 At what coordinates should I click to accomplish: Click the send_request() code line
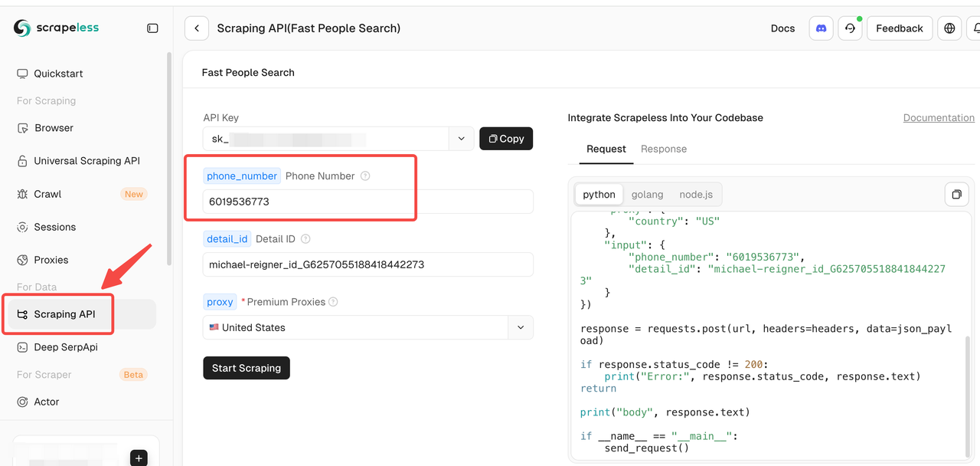coord(647,448)
